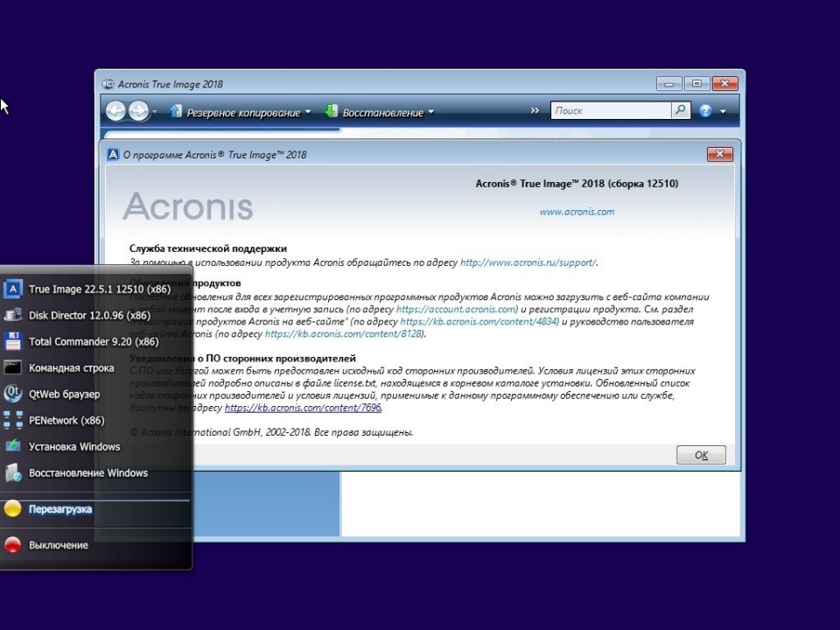The width and height of the screenshot is (840, 630).
Task: Click the True Image A icon in start menu
Action: click(x=13, y=290)
